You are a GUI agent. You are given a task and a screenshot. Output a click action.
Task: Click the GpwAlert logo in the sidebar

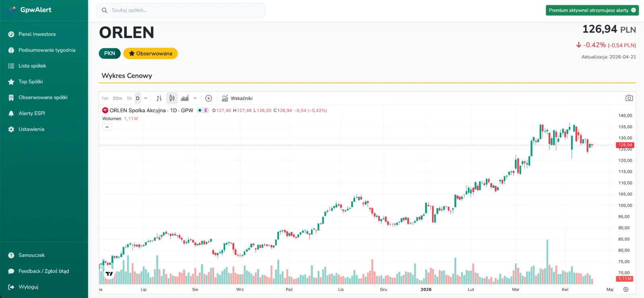pos(30,10)
